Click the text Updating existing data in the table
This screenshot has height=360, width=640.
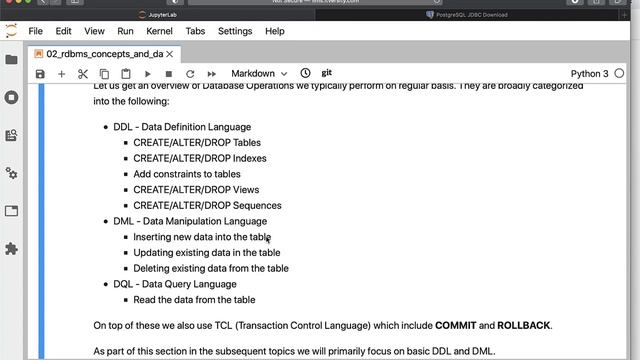pos(207,253)
